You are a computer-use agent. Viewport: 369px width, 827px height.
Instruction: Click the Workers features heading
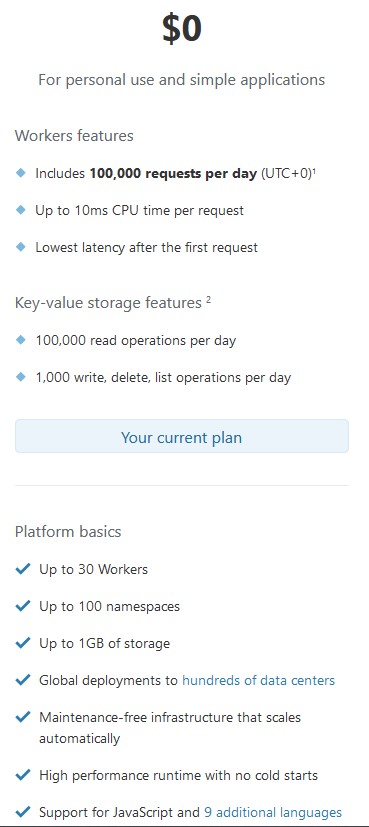pyautogui.click(x=74, y=136)
